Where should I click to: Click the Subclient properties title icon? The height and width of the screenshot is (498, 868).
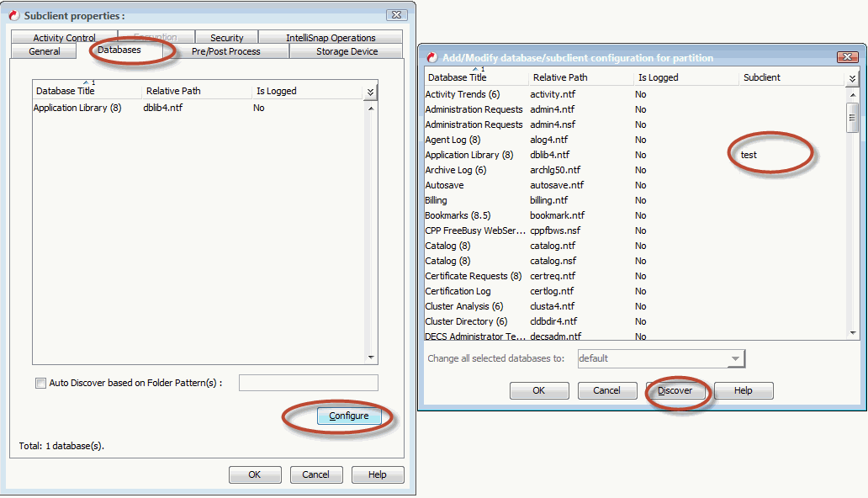(14, 15)
